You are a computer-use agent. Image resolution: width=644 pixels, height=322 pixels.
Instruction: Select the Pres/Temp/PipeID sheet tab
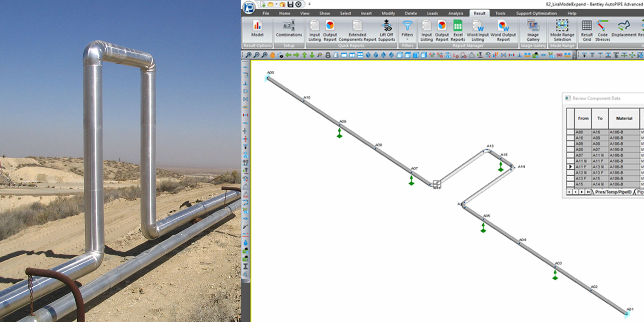click(613, 192)
